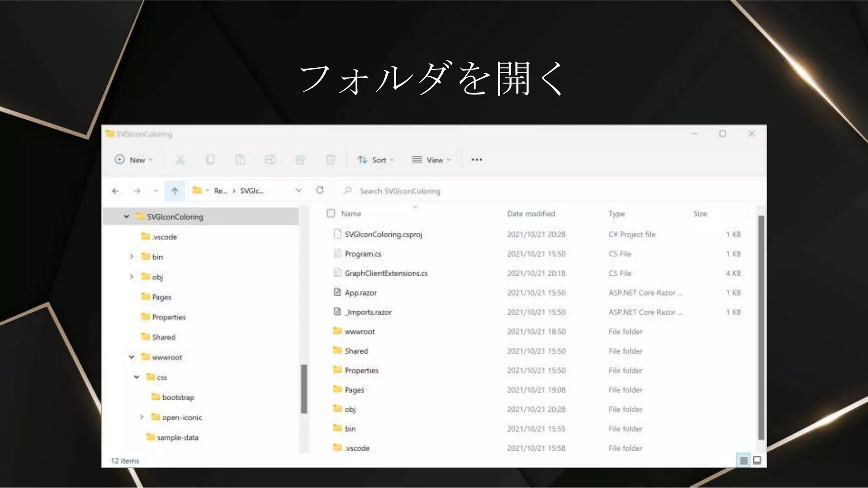Click the Rename icon in toolbar
The height and width of the screenshot is (488, 868).
click(x=270, y=160)
